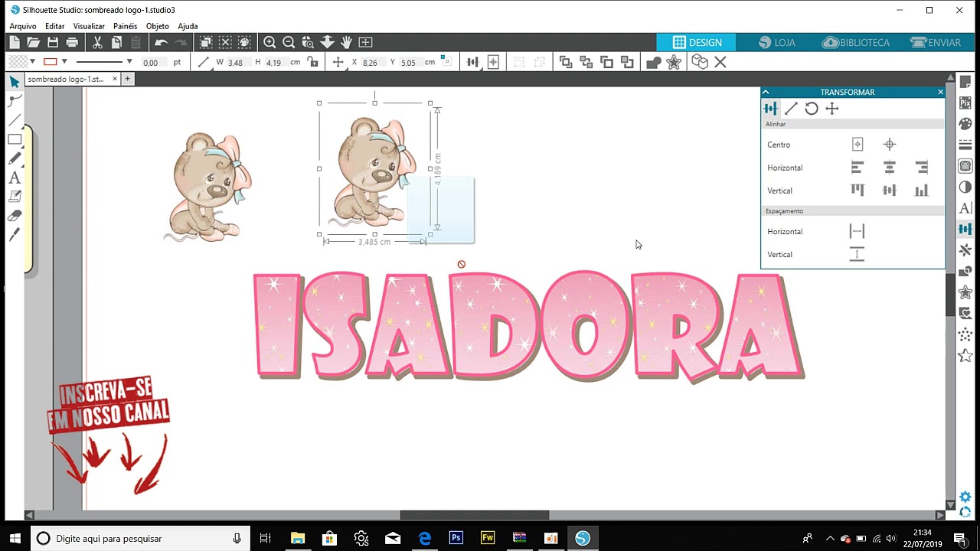Zoom in with the magnifier plus icon
Screen dimensions: 980x551
click(x=269, y=43)
